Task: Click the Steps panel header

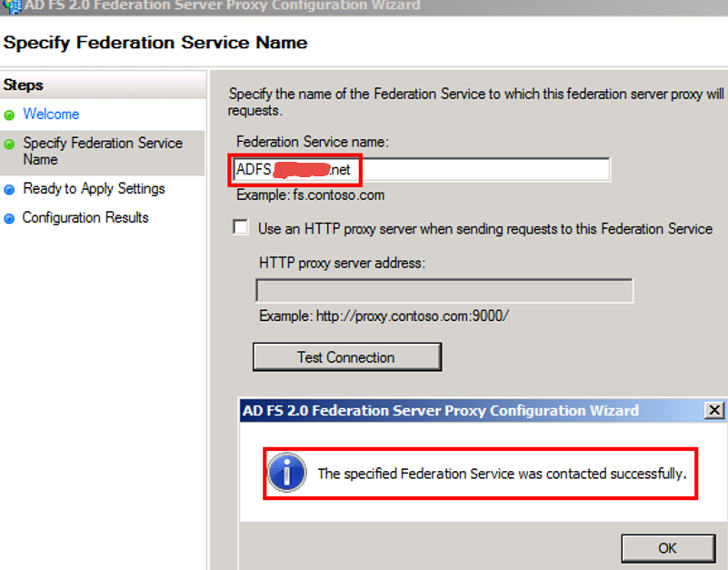Action: (24, 85)
